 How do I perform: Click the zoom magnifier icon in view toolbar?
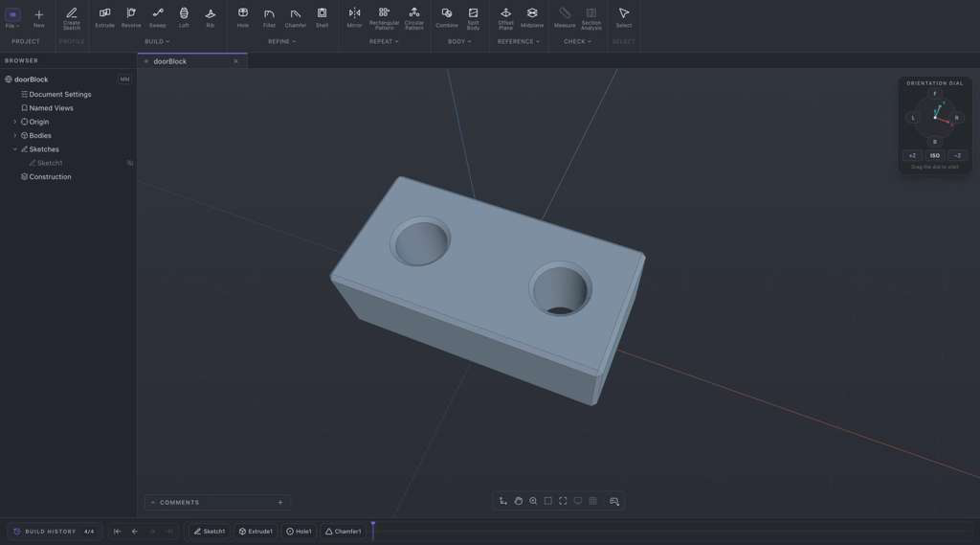(x=533, y=501)
